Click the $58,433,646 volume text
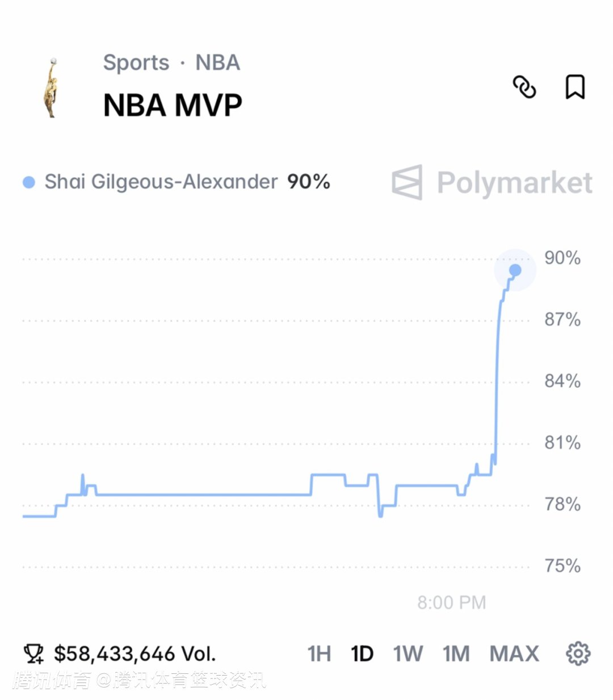 tap(135, 654)
